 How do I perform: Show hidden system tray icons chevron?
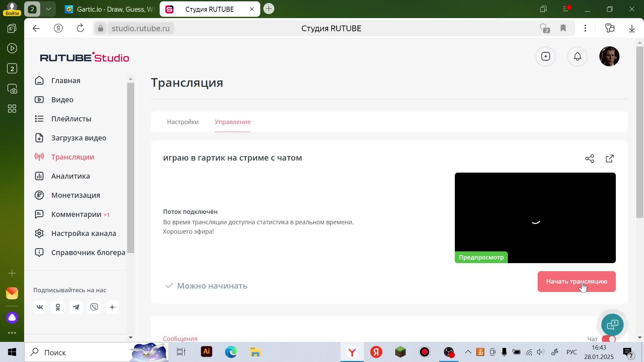[x=468, y=352]
